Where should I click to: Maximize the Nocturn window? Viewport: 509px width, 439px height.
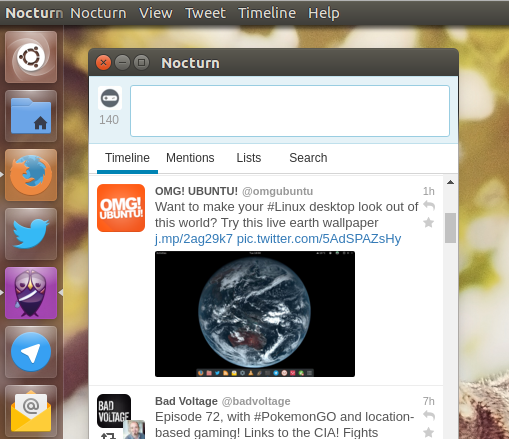[141, 62]
